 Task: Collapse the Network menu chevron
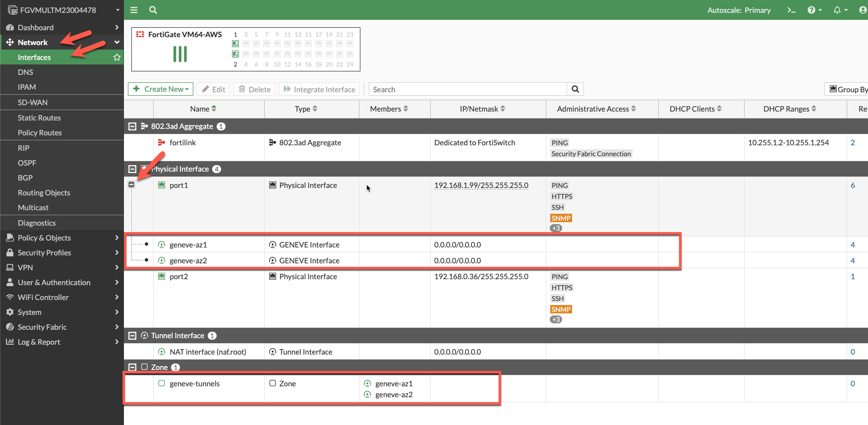(117, 42)
